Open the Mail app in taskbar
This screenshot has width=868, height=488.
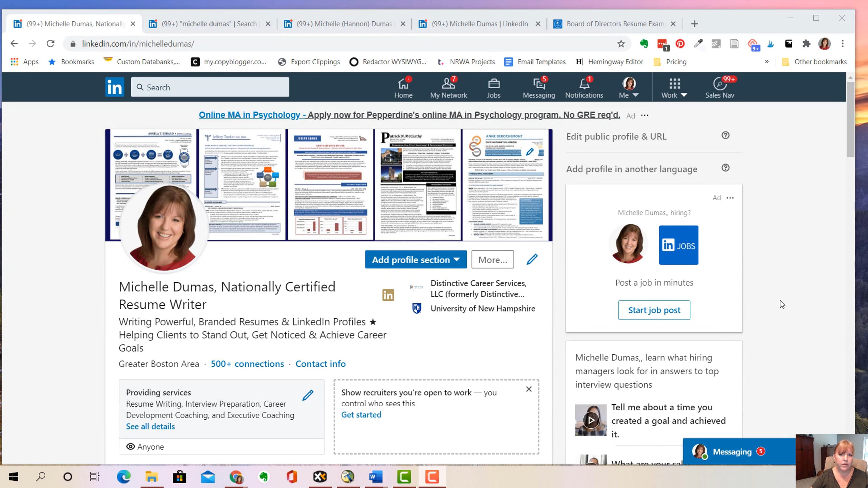coord(208,477)
